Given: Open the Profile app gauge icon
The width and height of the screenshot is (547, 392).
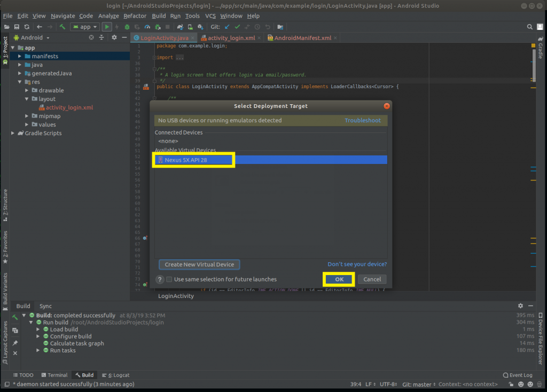Looking at the screenshot, I should click(147, 27).
